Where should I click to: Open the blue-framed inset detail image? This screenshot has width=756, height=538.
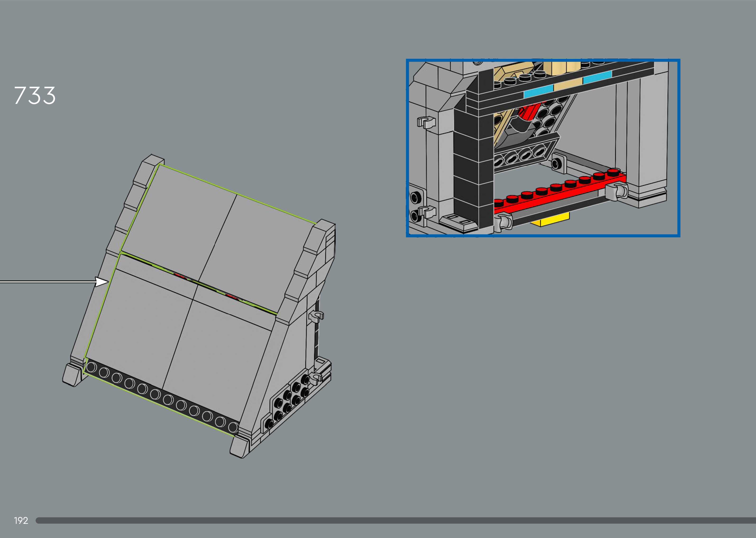click(x=543, y=148)
